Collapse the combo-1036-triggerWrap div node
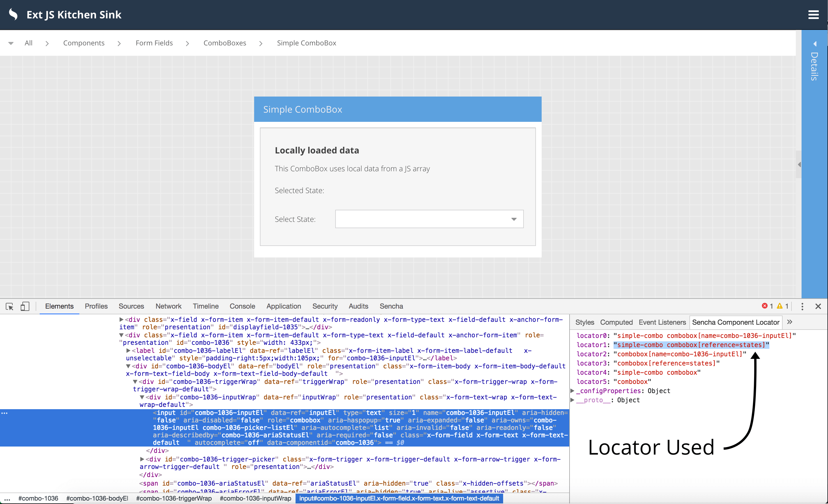This screenshot has height=504, width=828. (135, 381)
